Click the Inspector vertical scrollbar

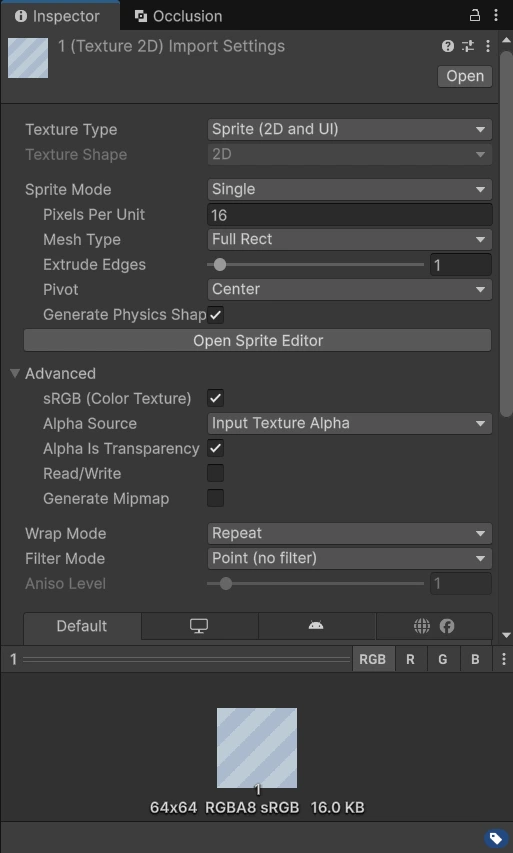click(x=506, y=234)
